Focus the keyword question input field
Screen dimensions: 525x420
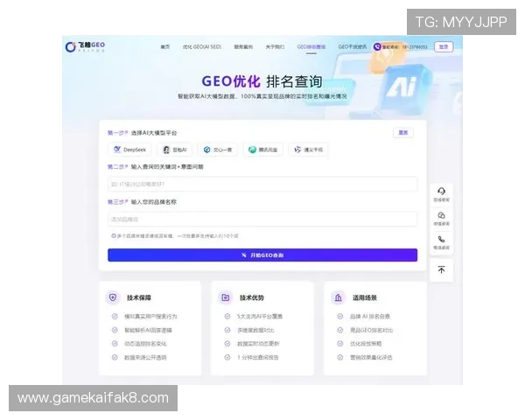pyautogui.click(x=262, y=184)
